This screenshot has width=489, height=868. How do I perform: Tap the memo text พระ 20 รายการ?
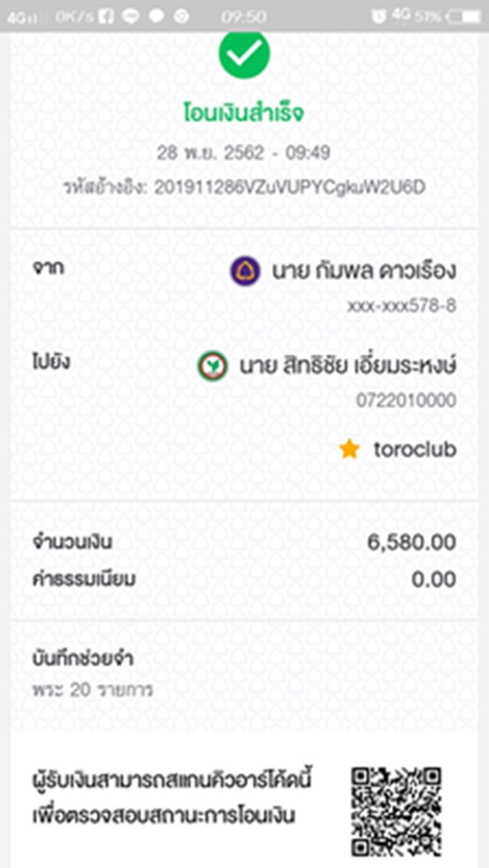coord(93,689)
